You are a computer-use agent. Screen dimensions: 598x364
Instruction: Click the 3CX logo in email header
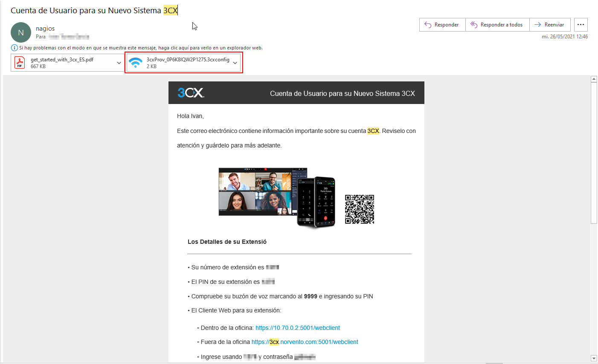[x=191, y=92]
